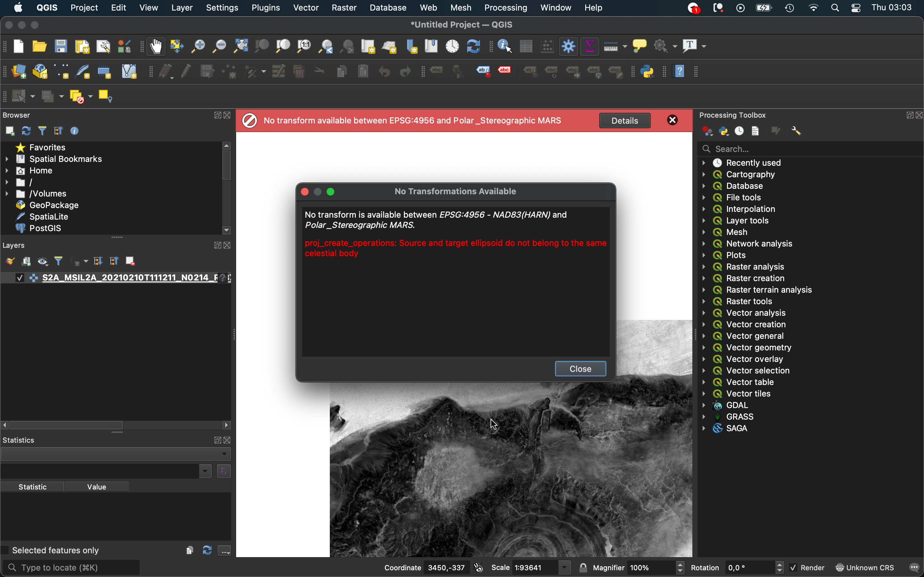Select the Identify Features tool

pos(504,46)
